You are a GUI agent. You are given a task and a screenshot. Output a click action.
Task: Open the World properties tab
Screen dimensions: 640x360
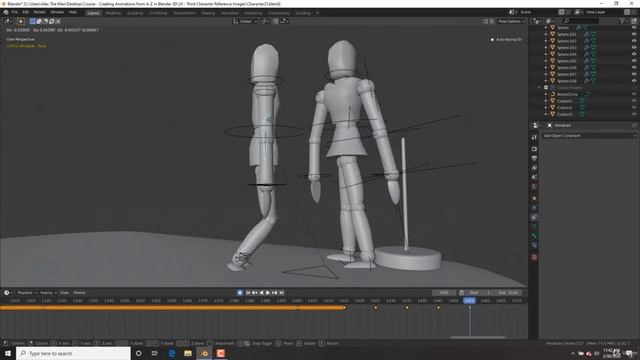pyautogui.click(x=534, y=187)
